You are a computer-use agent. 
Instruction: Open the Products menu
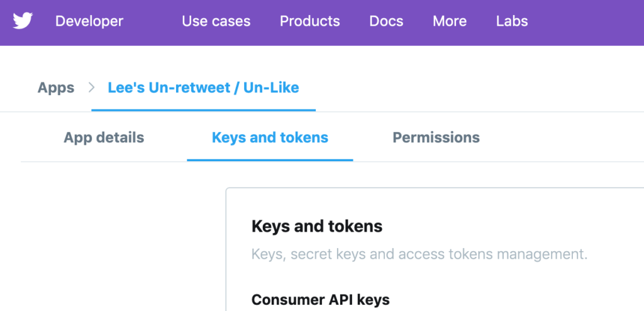(x=309, y=21)
